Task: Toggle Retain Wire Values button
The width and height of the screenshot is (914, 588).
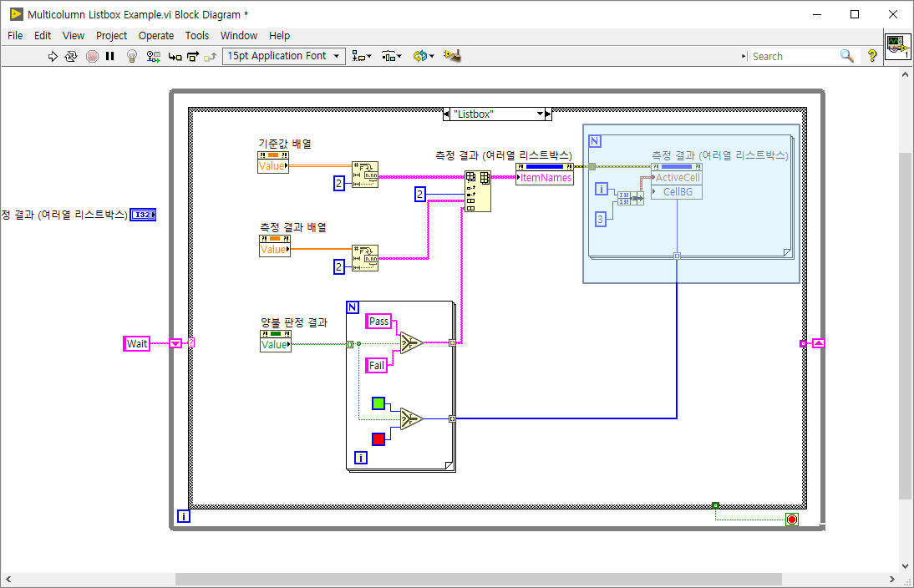Action: tap(153, 56)
